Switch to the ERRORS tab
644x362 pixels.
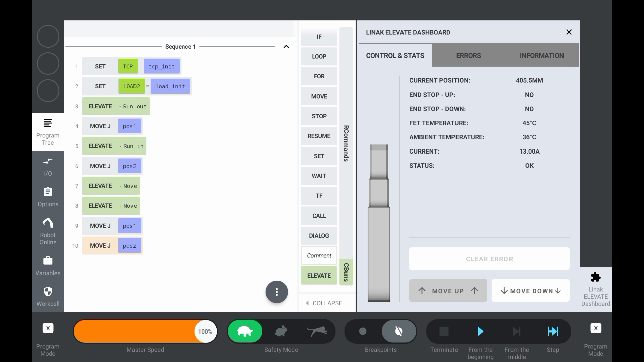tap(468, 56)
